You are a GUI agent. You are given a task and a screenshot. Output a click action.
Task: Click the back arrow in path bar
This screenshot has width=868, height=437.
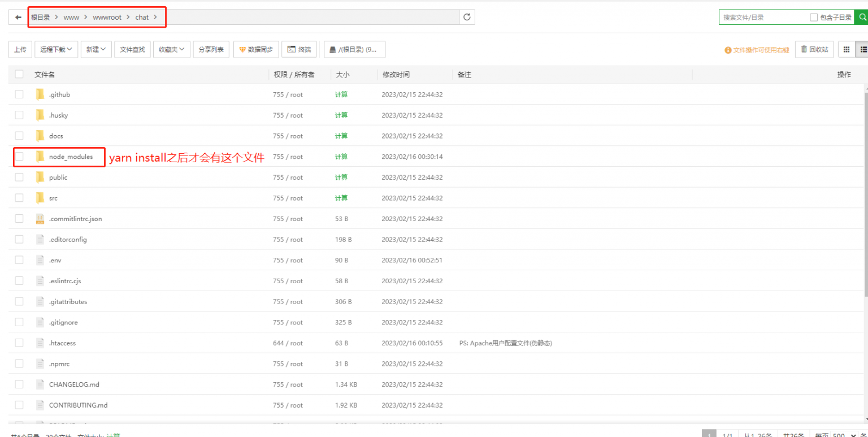pyautogui.click(x=18, y=17)
